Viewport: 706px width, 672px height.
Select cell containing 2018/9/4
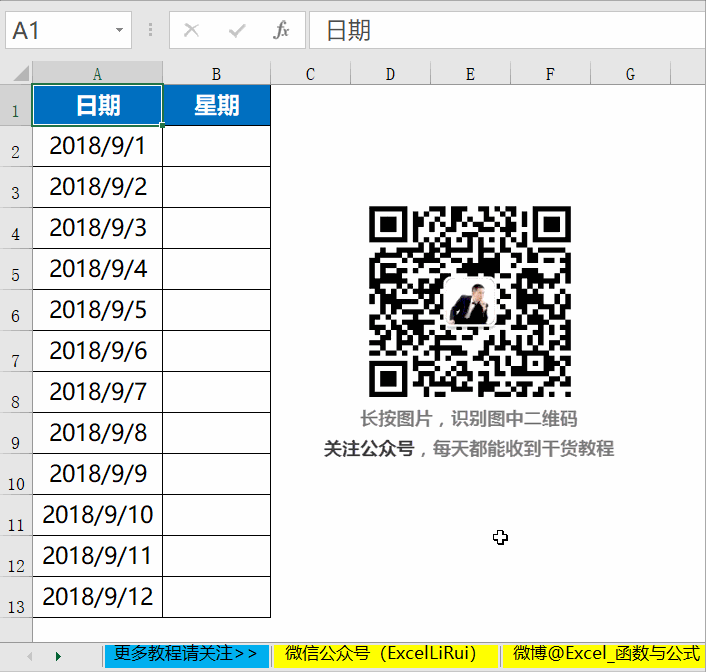point(97,269)
